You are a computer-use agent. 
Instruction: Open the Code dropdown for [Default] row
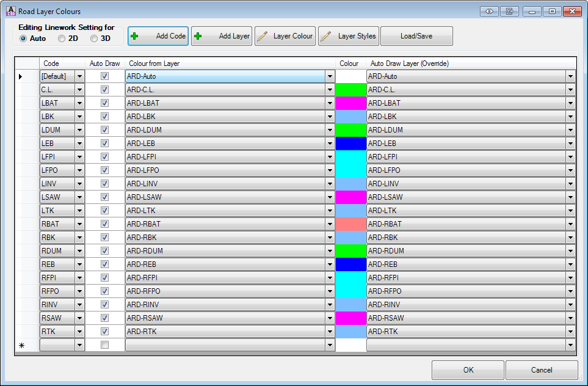coord(79,76)
